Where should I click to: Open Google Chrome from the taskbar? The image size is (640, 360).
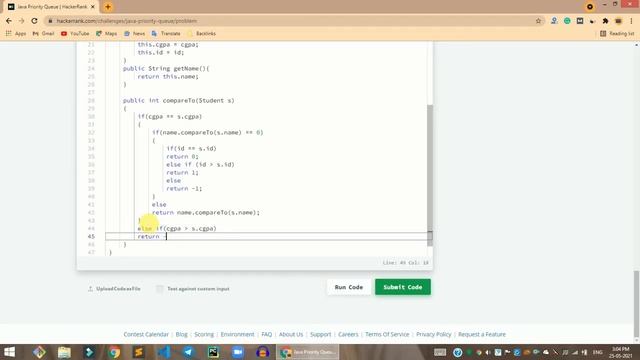pos(114,352)
